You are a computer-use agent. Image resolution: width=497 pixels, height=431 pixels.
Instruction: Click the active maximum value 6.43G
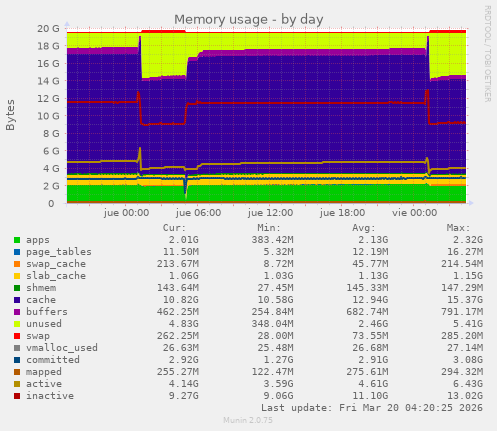(x=468, y=384)
